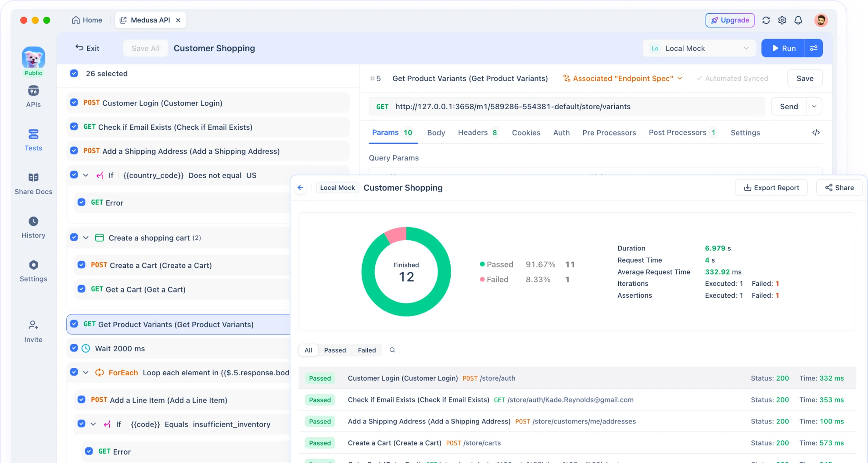The height and width of the screenshot is (463, 868).
Task: Toggle the Wait 2000 ms step checkbox
Action: (x=74, y=348)
